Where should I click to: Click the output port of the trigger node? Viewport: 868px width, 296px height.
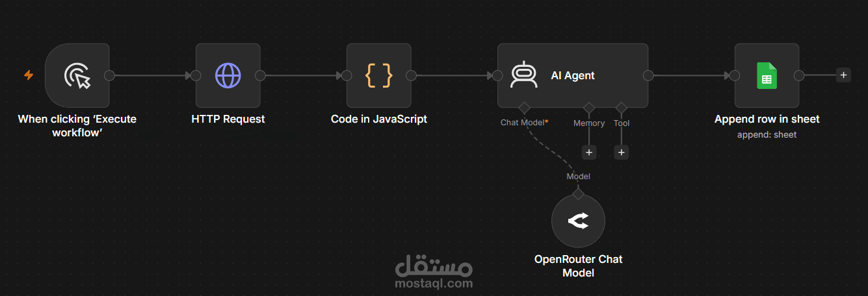109,75
